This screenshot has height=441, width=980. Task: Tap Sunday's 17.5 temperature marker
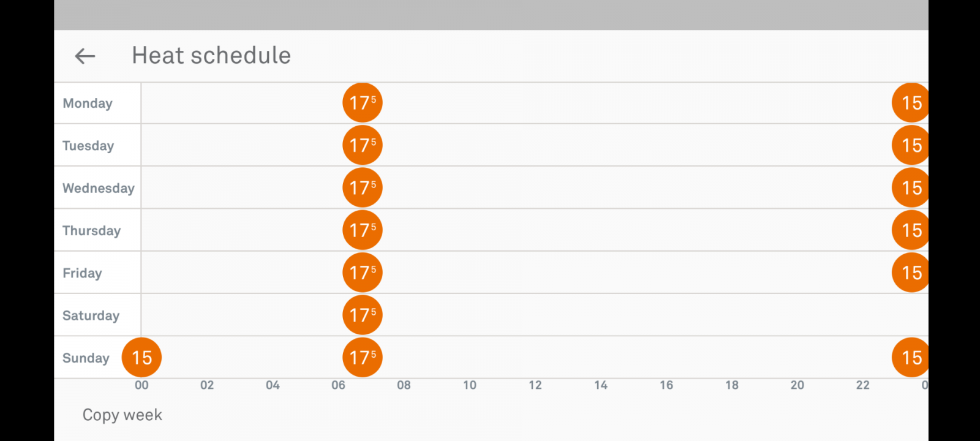[363, 357]
